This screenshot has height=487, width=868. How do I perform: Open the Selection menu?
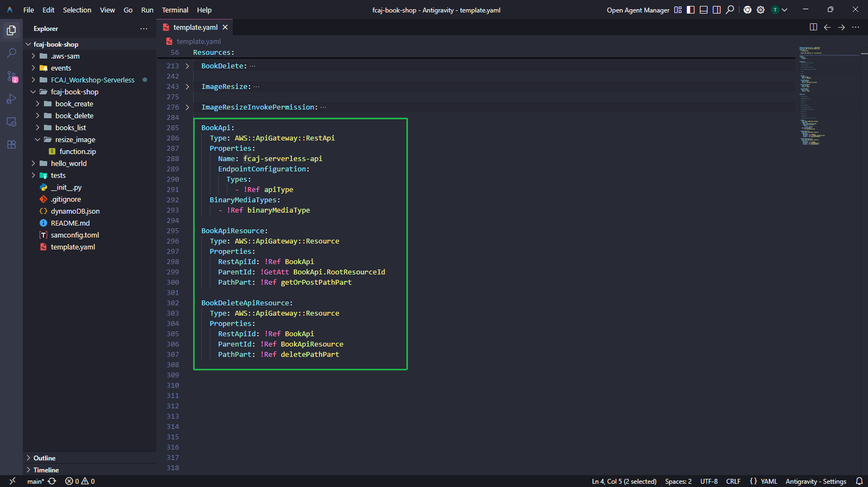[77, 10]
